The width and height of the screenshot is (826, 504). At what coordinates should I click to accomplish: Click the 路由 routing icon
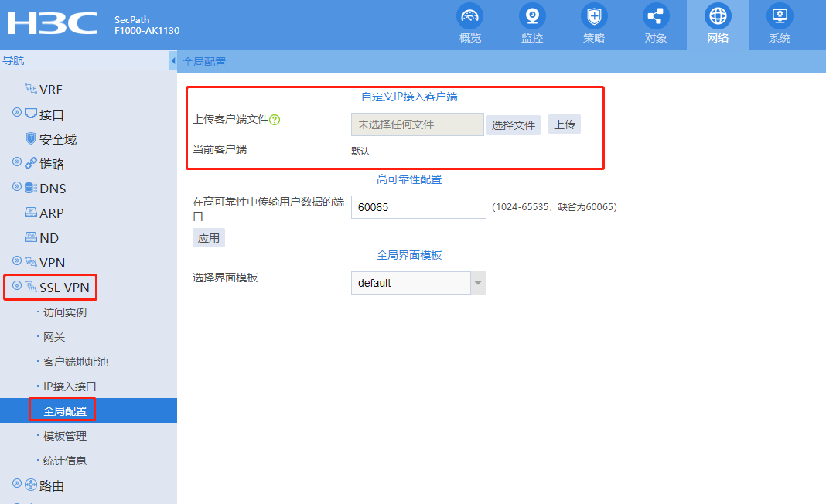[31, 485]
